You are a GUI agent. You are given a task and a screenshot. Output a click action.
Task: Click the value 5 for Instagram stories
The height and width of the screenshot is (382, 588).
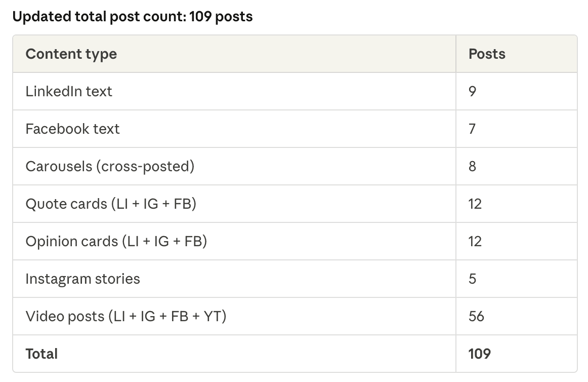coord(472,279)
